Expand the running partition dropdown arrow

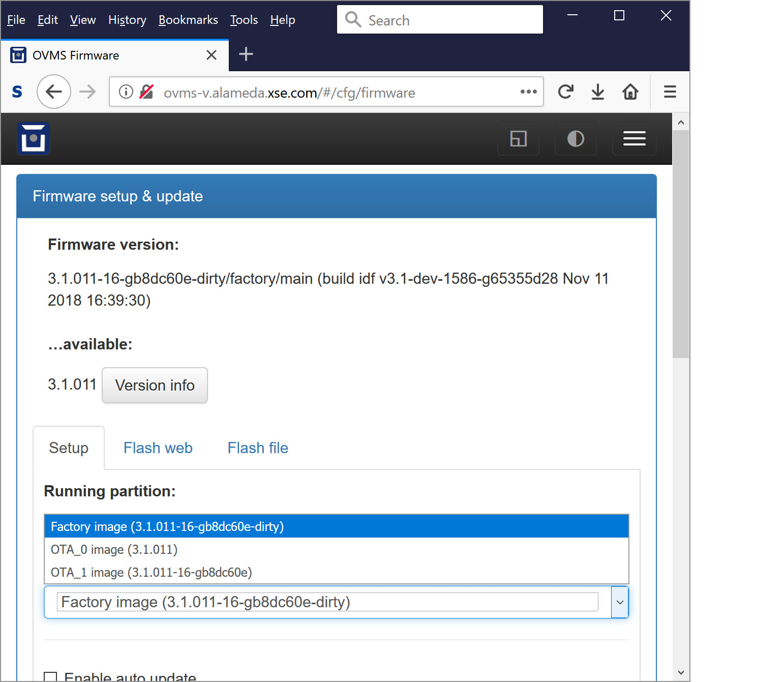tap(620, 602)
